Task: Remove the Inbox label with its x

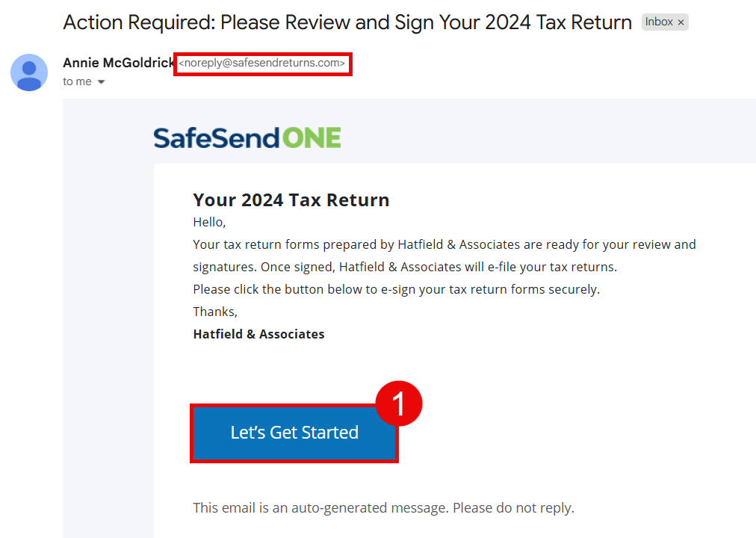Action: tap(681, 22)
